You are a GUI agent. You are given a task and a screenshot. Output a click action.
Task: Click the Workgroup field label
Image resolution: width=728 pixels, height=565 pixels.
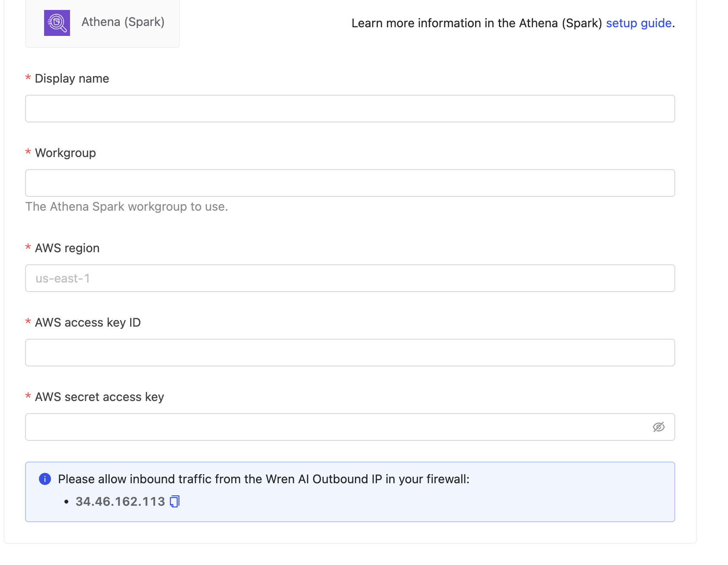click(x=65, y=153)
